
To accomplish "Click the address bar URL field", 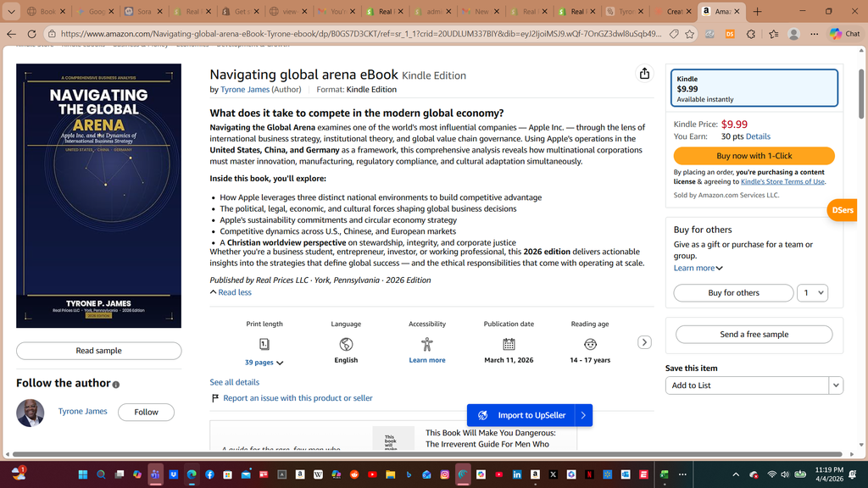I will (360, 34).
